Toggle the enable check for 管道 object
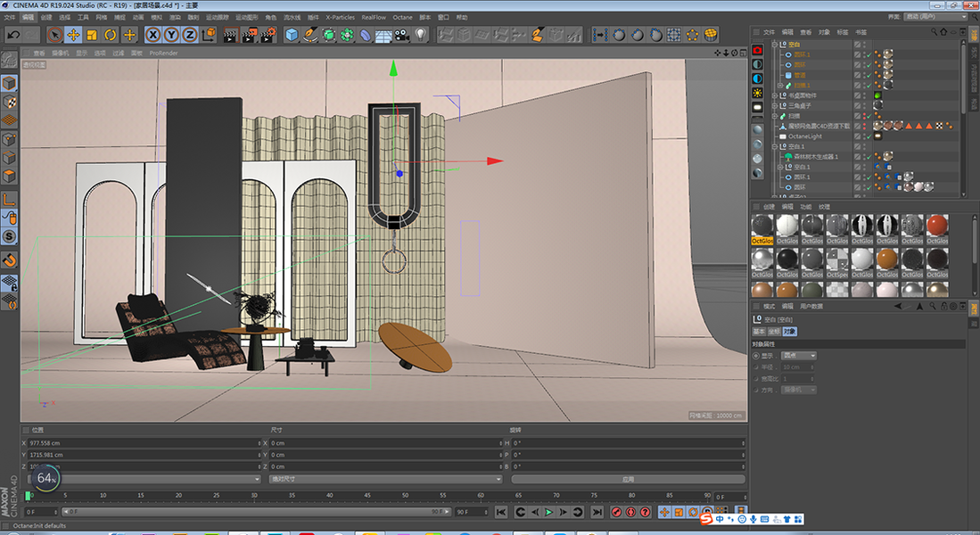The height and width of the screenshot is (535, 980). 869,75
